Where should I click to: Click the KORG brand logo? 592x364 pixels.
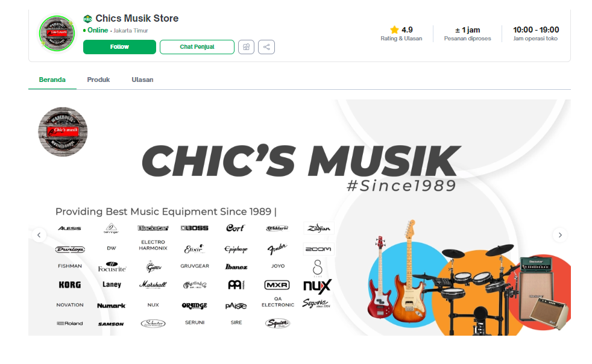pos(70,284)
